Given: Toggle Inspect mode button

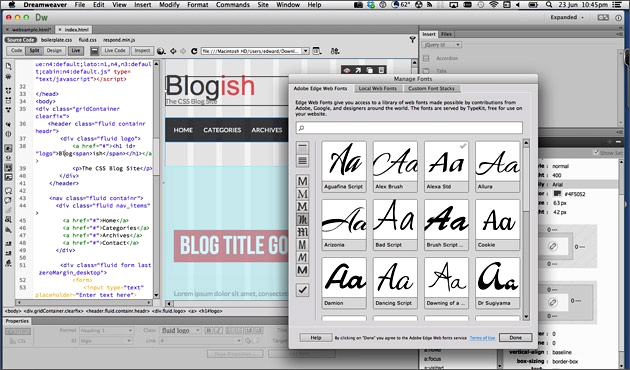Looking at the screenshot, I should coord(142,51).
